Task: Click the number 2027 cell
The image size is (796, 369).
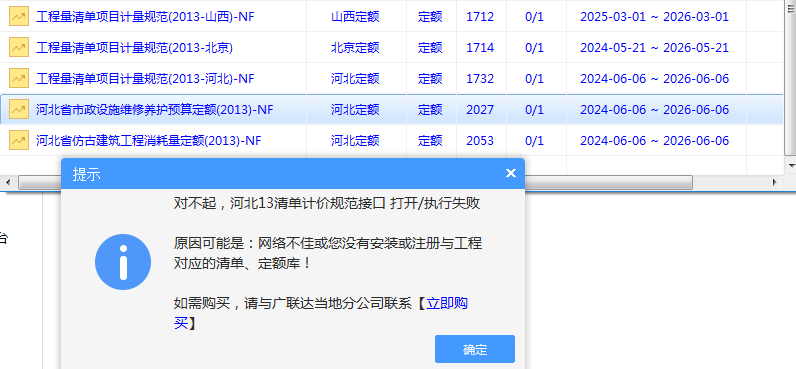Action: pyautogui.click(x=480, y=110)
